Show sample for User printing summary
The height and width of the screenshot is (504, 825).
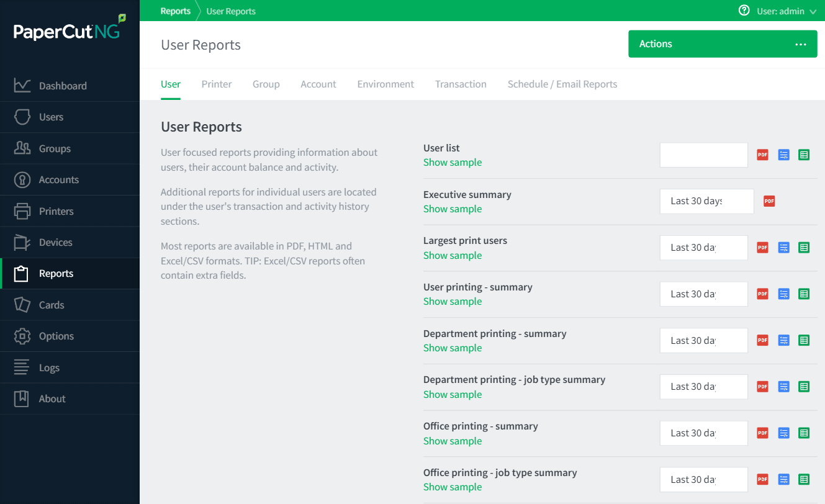tap(453, 302)
